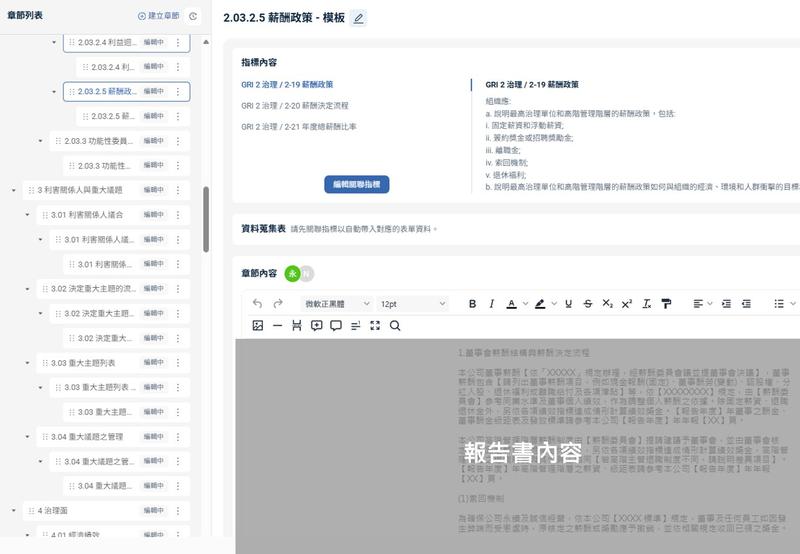Toggle fullscreen editor mode
The height and width of the screenshot is (554, 800).
click(x=375, y=326)
